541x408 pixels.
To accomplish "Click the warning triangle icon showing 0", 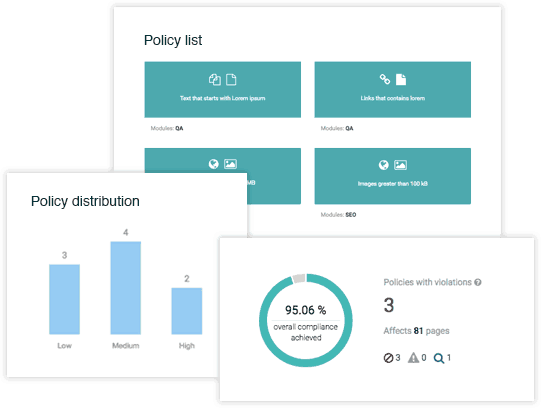I will point(413,358).
